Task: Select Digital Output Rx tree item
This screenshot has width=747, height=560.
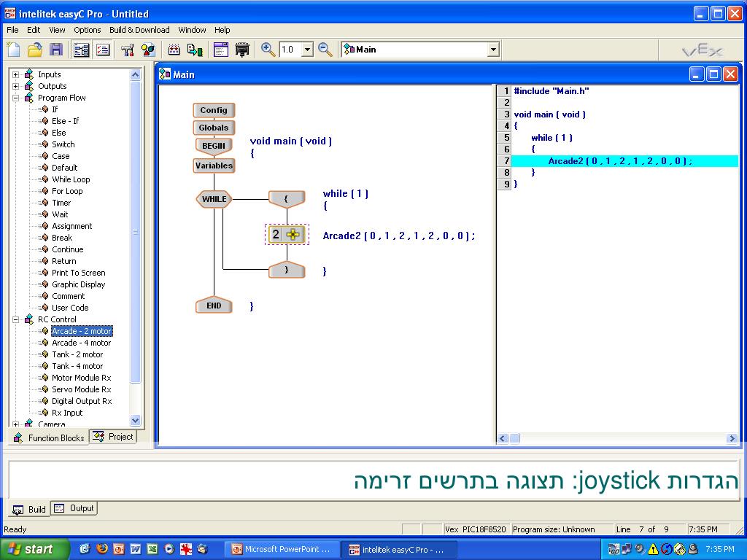Action: click(x=82, y=401)
